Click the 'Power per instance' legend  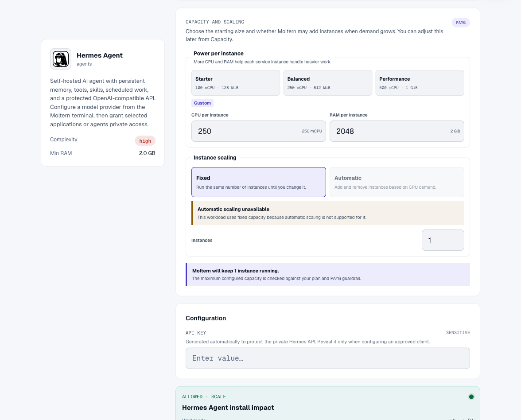point(218,54)
